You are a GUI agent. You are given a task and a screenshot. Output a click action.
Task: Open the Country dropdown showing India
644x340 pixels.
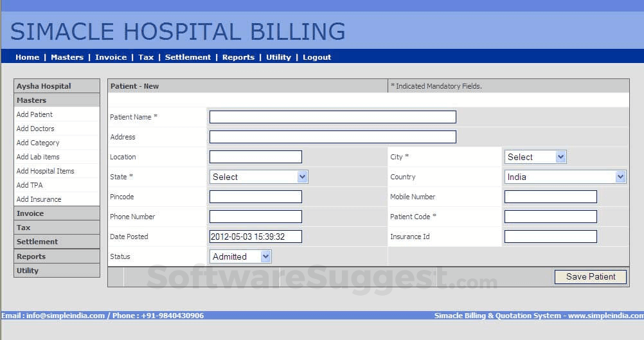565,177
